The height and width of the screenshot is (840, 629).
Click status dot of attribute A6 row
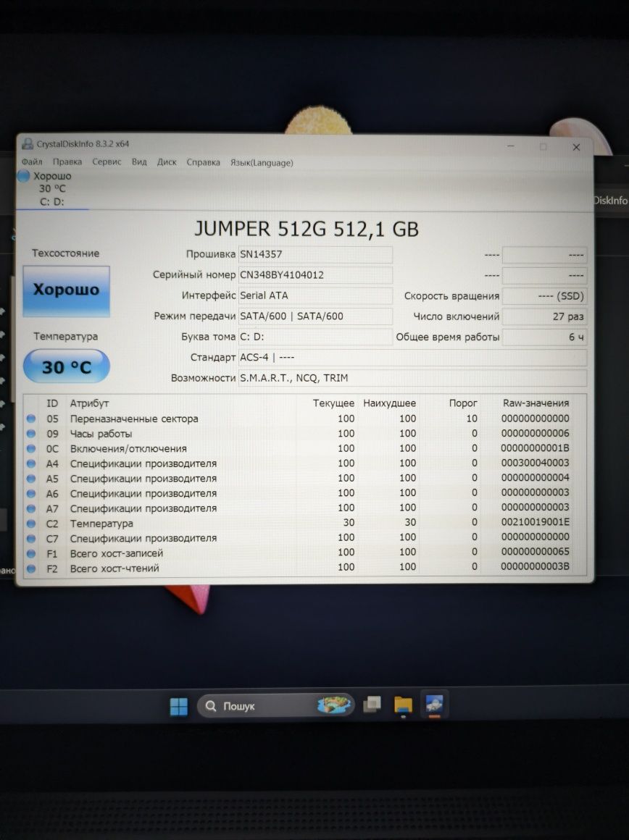(31, 493)
